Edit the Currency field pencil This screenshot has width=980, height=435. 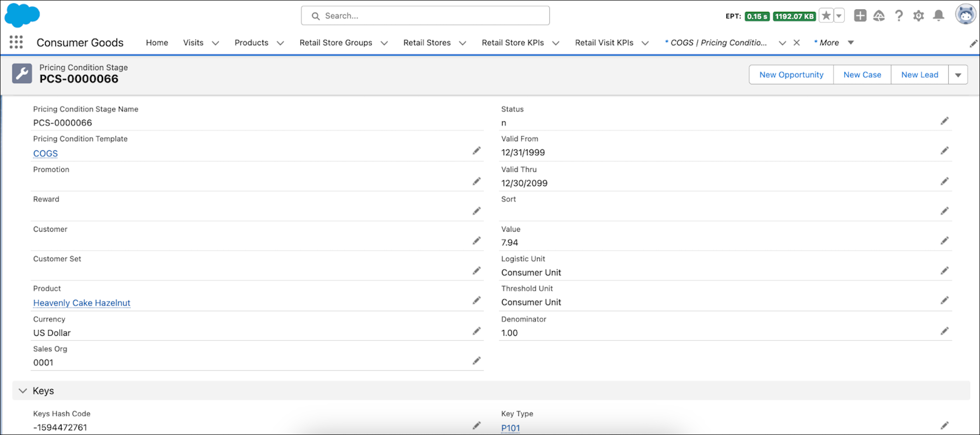click(x=477, y=331)
